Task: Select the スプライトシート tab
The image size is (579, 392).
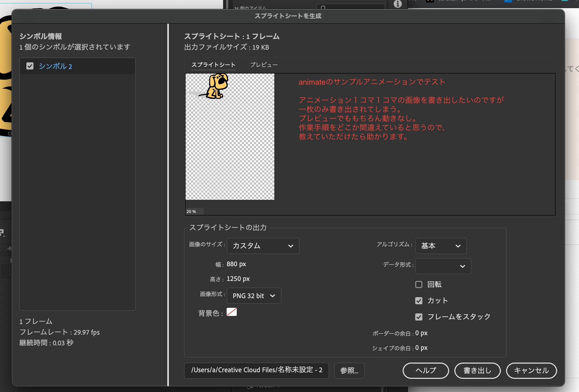Action: coord(213,65)
